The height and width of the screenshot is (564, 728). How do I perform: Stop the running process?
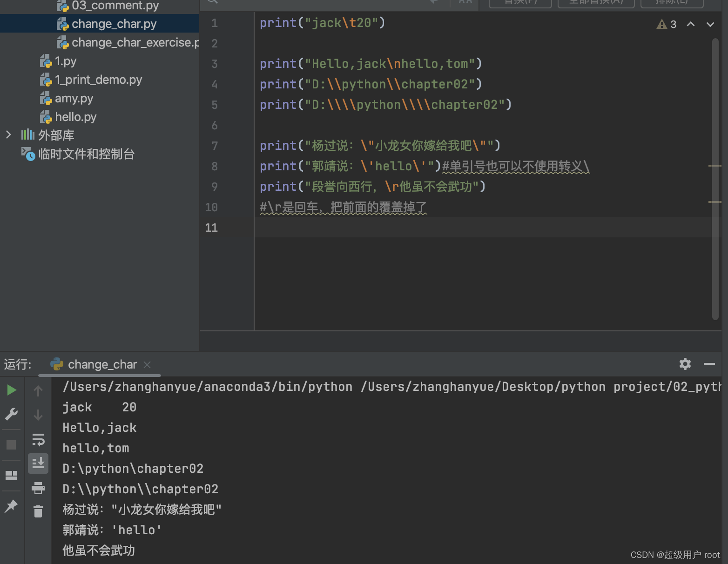11,445
